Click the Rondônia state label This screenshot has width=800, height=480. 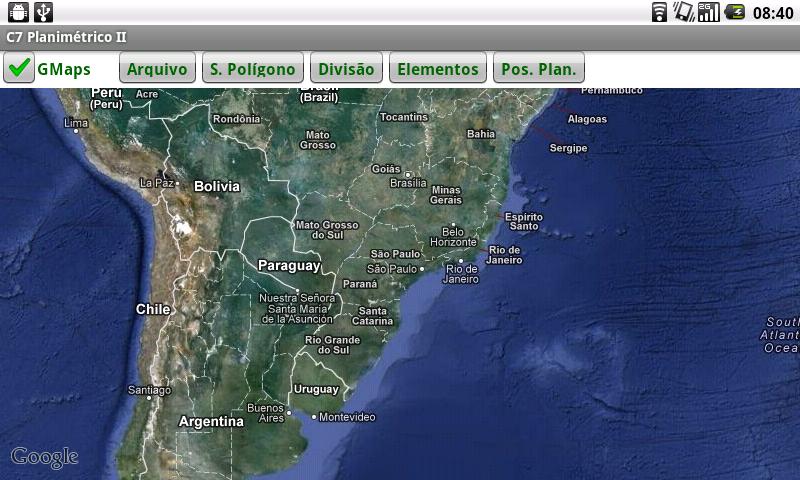[236, 119]
